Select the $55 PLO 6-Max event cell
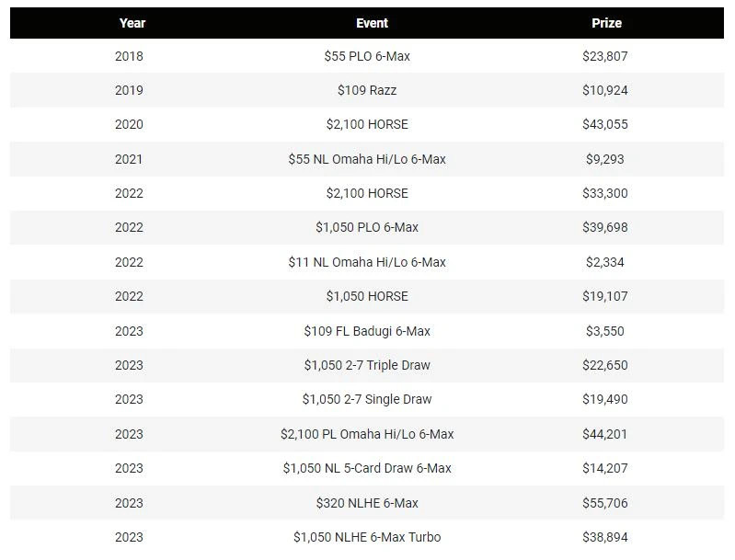This screenshot has width=735, height=560. pos(367,56)
